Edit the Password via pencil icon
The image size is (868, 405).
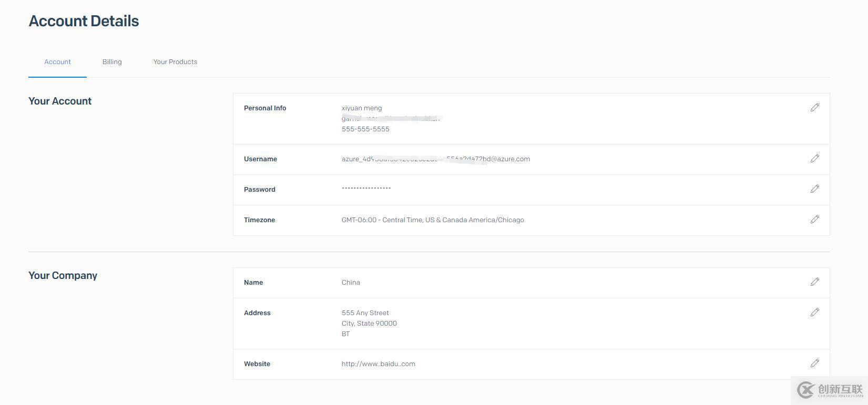pyautogui.click(x=814, y=189)
